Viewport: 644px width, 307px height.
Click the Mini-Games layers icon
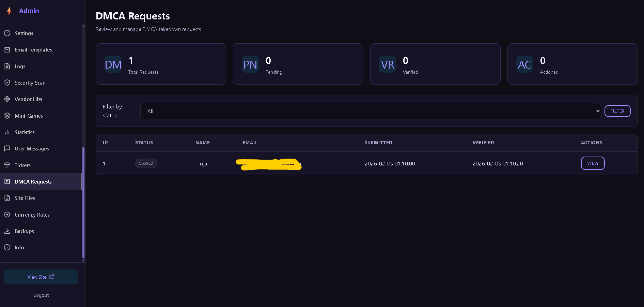pos(7,116)
